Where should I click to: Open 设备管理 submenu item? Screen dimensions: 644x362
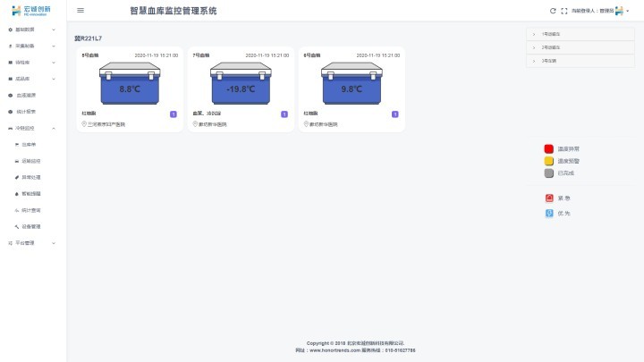pos(31,226)
